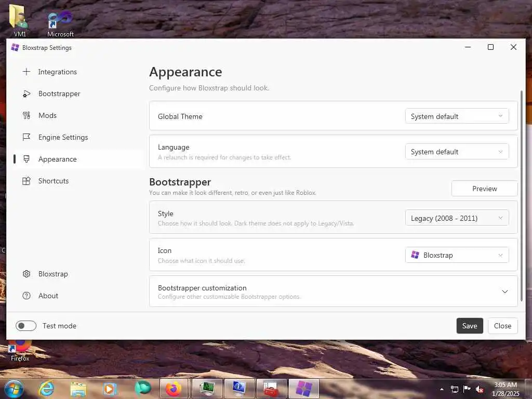Click the Close button next to Save

point(502,326)
